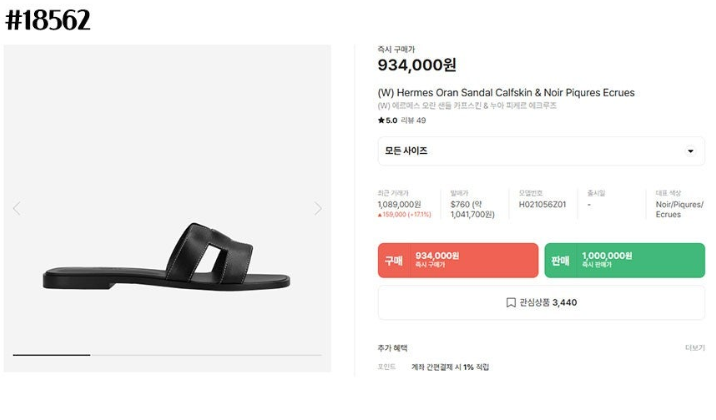Click the product title Hermes Oran Sandal

tap(506, 93)
